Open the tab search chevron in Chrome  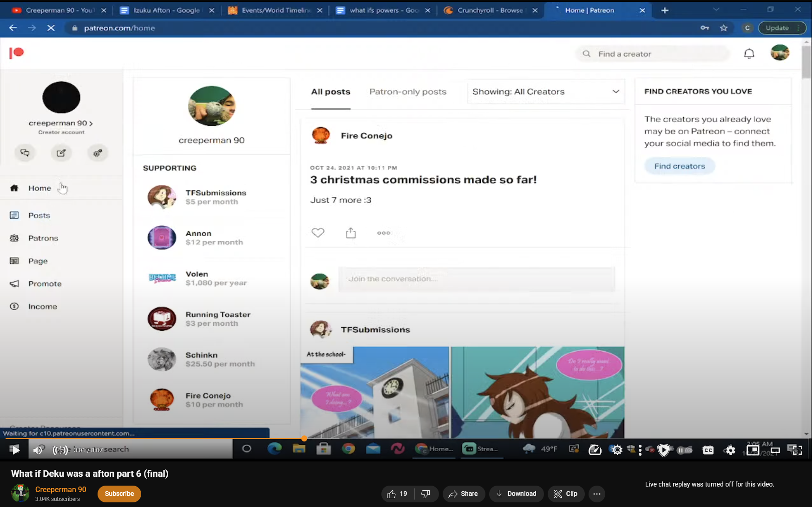click(716, 10)
